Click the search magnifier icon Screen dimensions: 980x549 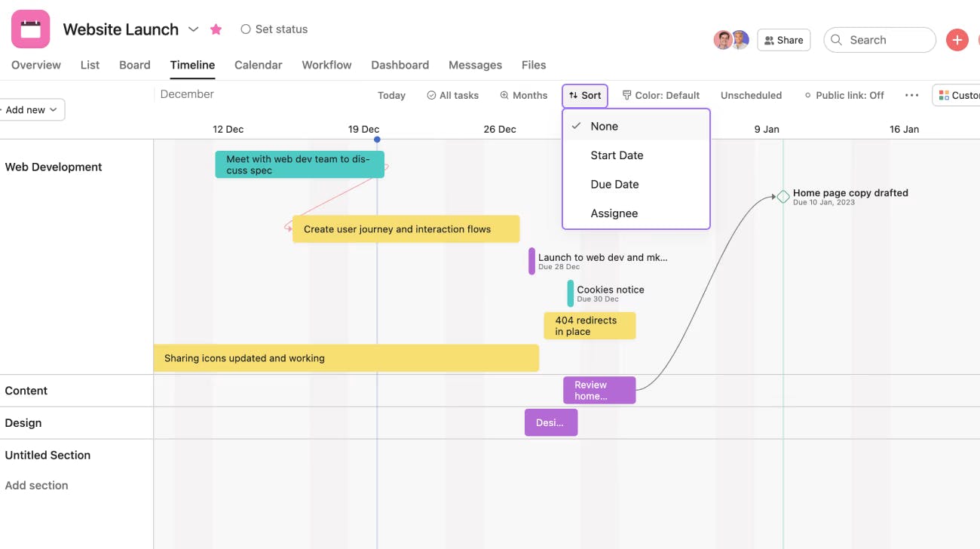pyautogui.click(x=837, y=39)
